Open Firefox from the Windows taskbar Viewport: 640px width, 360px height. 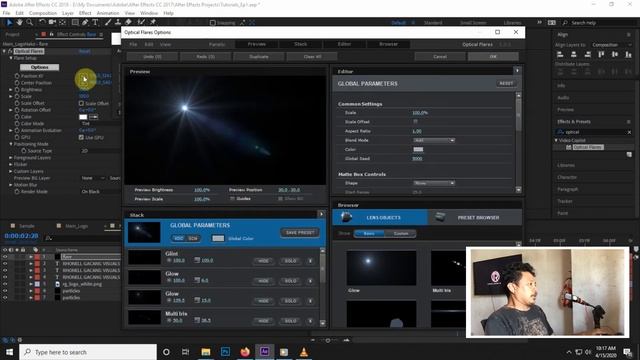point(245,351)
